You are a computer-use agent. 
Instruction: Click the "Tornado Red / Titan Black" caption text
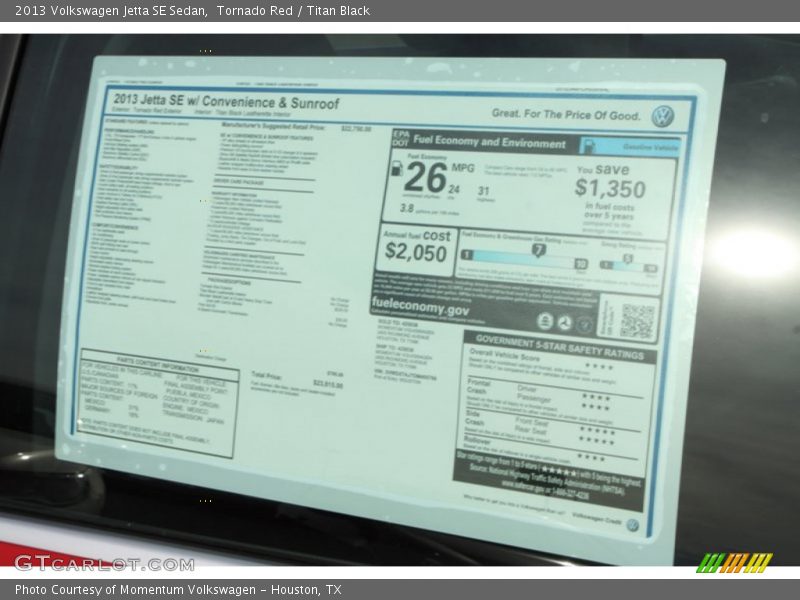[x=293, y=11]
